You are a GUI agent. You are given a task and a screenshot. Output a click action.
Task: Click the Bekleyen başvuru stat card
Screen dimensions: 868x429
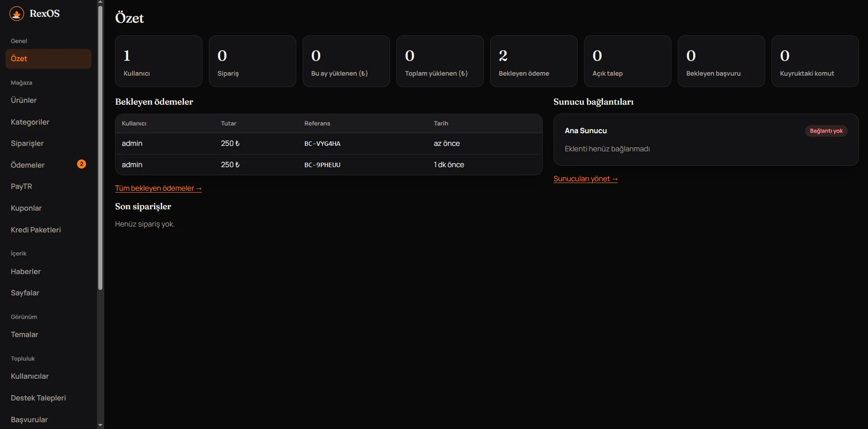[x=721, y=61]
